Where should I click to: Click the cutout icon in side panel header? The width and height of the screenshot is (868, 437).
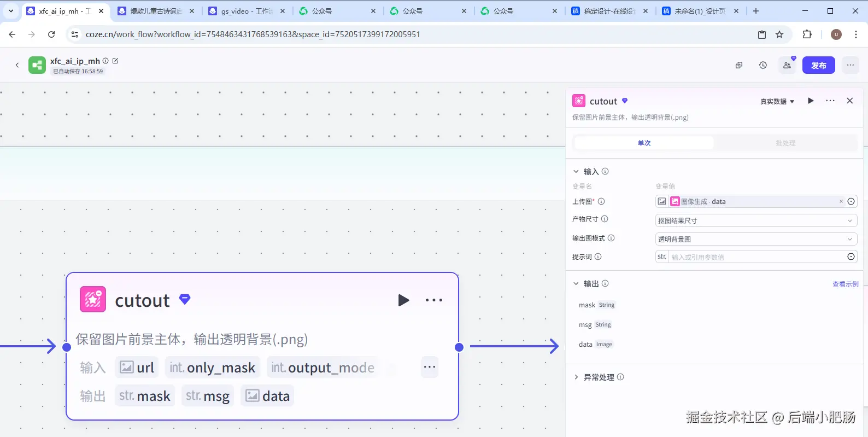point(579,101)
